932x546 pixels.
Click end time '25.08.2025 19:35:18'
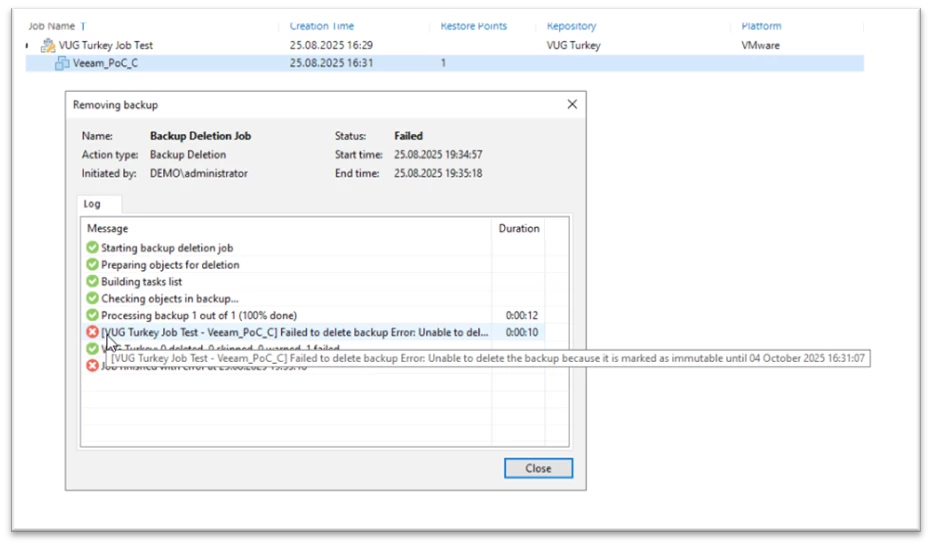tap(438, 173)
